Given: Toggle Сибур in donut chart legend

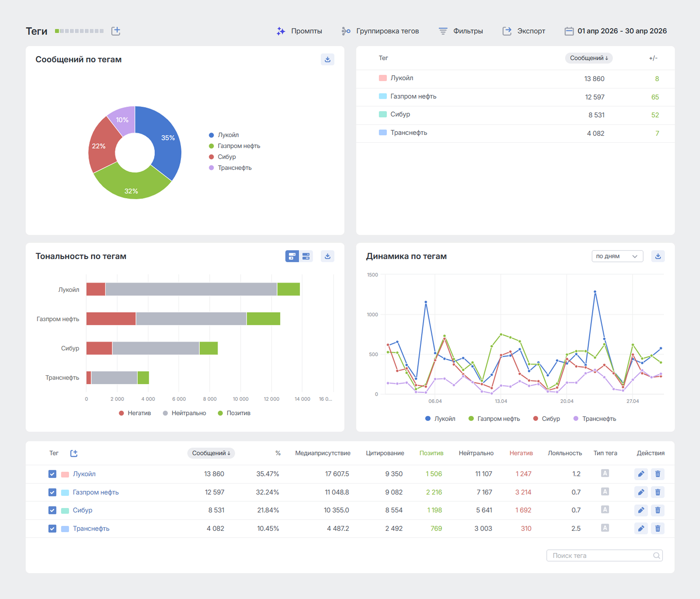Looking at the screenshot, I should (222, 157).
